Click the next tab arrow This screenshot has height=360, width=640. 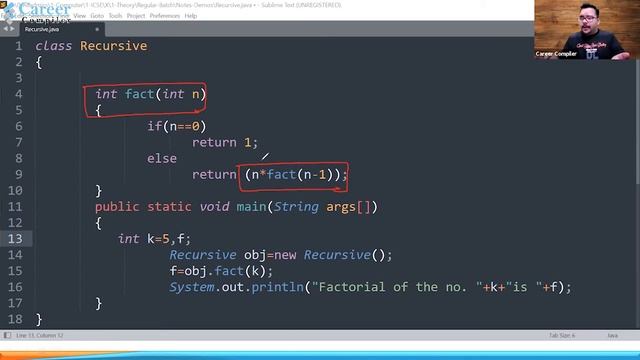coord(12,29)
